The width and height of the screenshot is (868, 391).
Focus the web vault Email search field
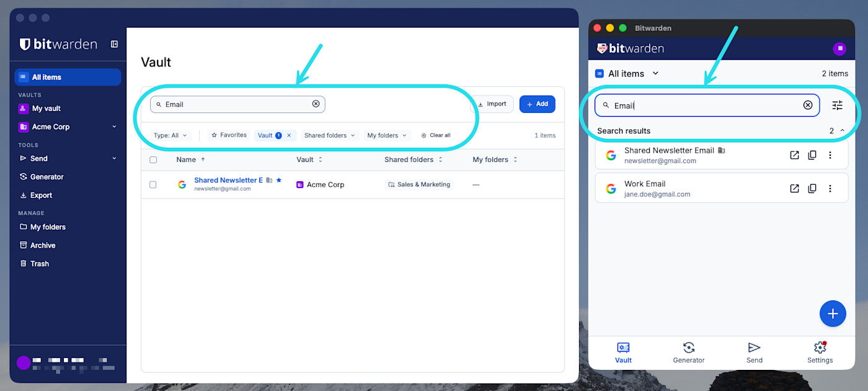(x=237, y=104)
